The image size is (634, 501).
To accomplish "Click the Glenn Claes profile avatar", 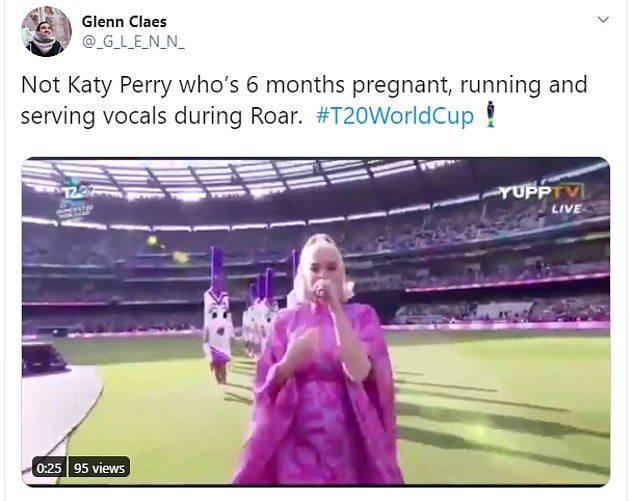I will point(45,31).
